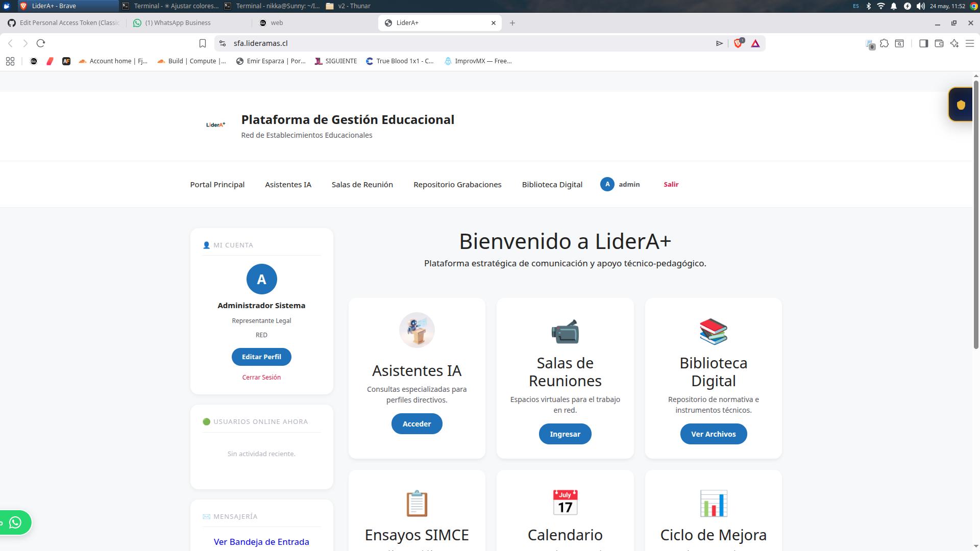Viewport: 980px width, 551px height.
Task: Open the yellow shield side widget
Action: tap(961, 105)
